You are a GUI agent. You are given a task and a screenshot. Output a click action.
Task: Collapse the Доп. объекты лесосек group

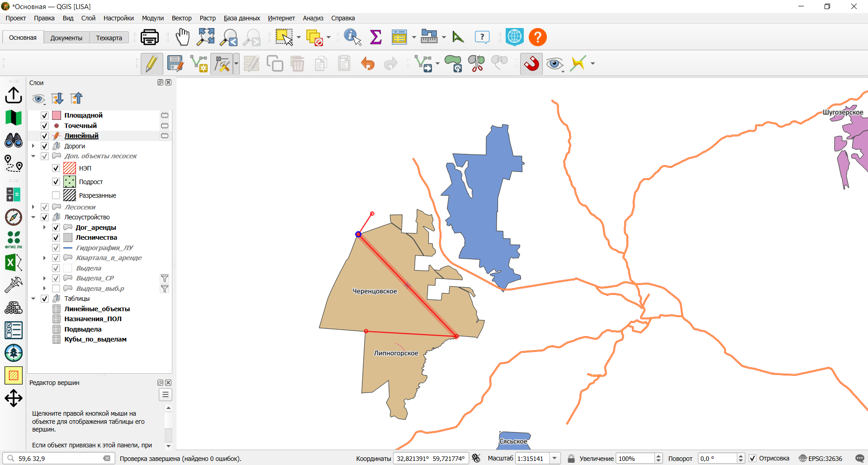33,156
